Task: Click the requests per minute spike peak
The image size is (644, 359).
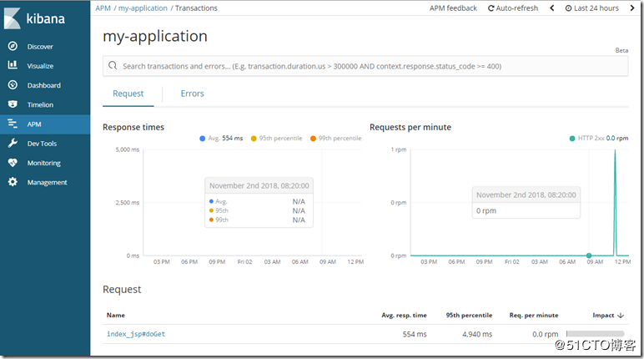Action: coord(615,150)
